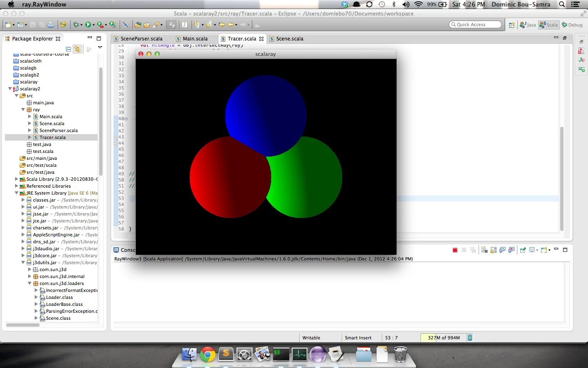The width and height of the screenshot is (588, 368).
Task: Open the Eclipse icon in the Dock
Action: (x=318, y=355)
